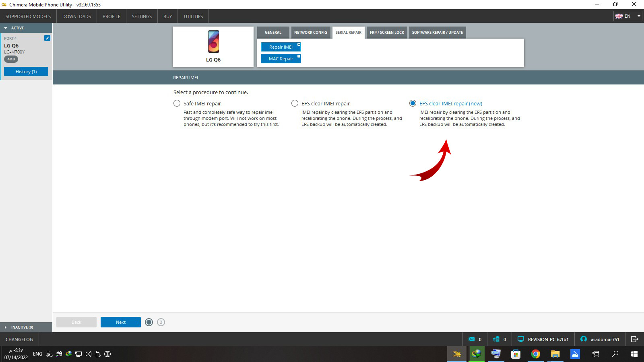Image resolution: width=644 pixels, height=362 pixels.
Task: Open device History (1)
Action: 26,72
